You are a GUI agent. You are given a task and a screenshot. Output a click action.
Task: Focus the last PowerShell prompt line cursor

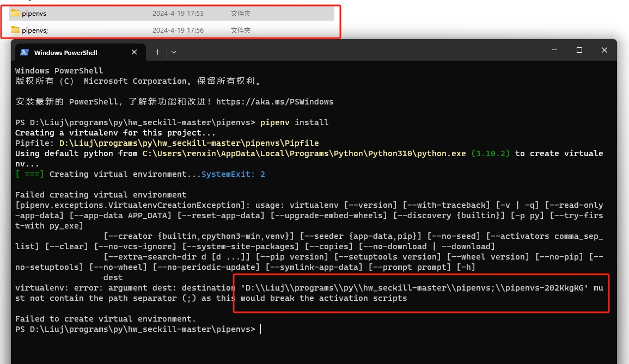261,329
